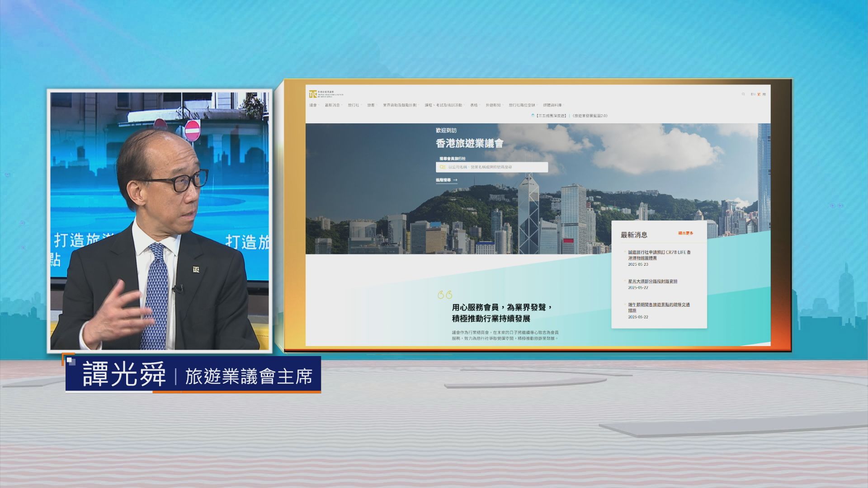
Task: Open the 旅遊業發展藍圖2.0 link
Action: coord(590,116)
